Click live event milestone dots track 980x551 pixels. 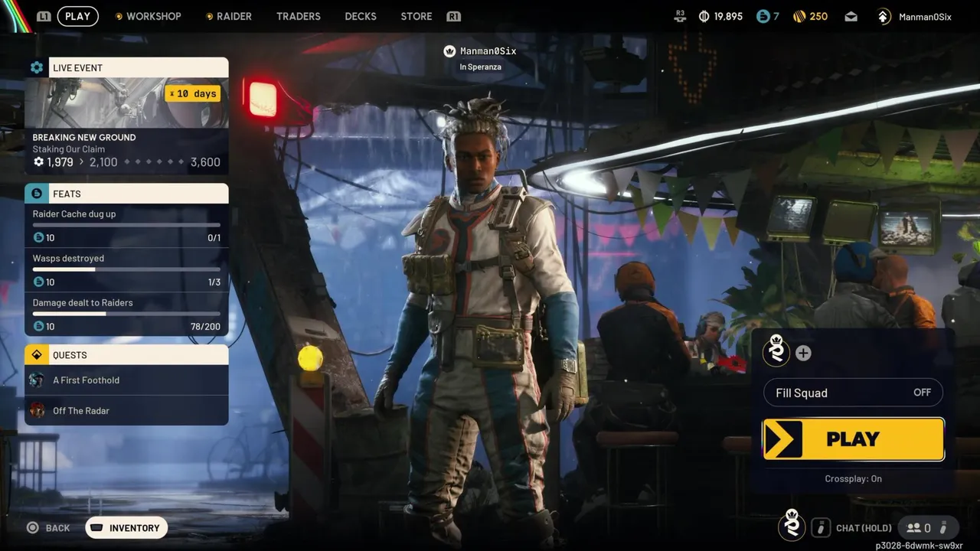coord(154,162)
